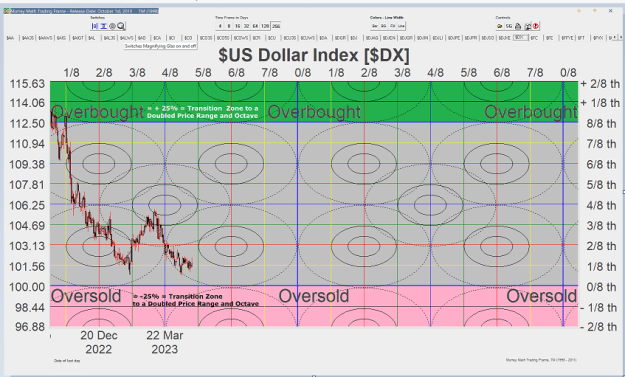The height and width of the screenshot is (377, 625).
Task: Change the Bar color
Action: click(375, 26)
